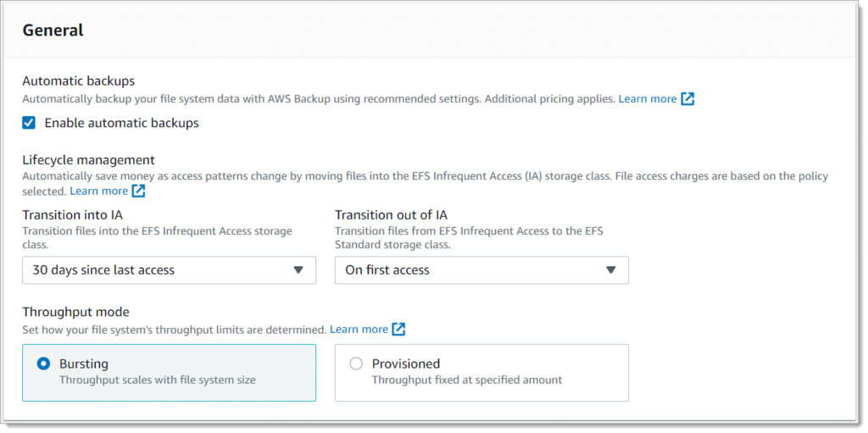Viewport: 868px width, 433px height.
Task: Click external link icon beside Automatic backups Learn more
Action: [687, 99]
